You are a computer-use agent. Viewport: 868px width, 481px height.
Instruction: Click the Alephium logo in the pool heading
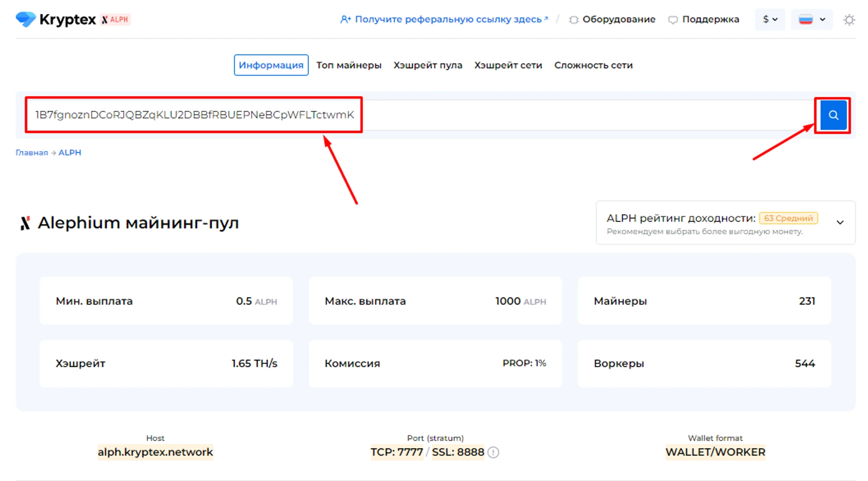pos(25,223)
